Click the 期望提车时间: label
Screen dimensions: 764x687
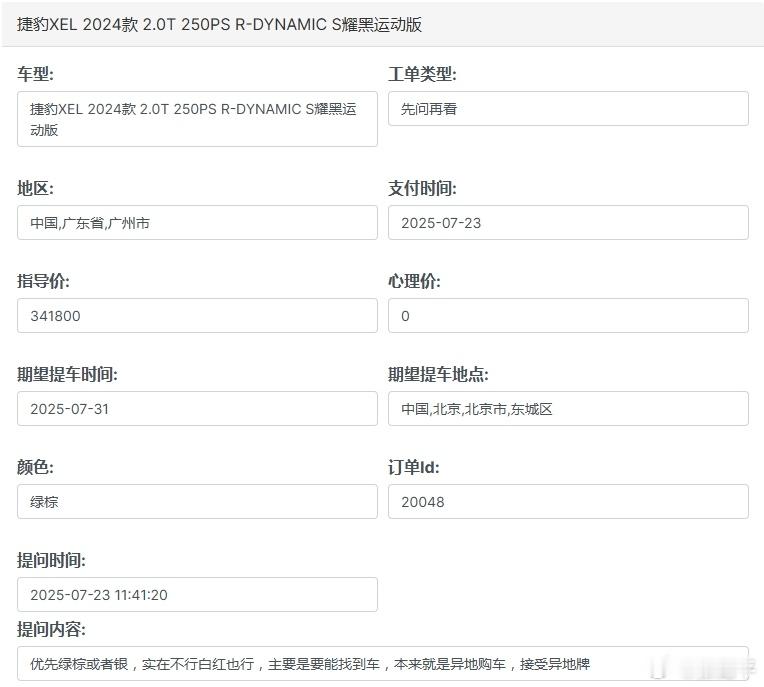(67, 374)
